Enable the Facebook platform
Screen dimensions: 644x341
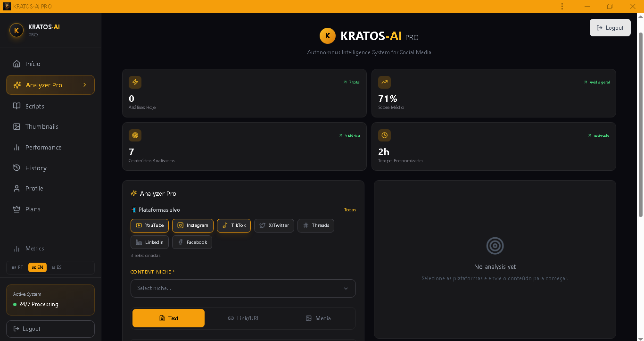tap(192, 242)
